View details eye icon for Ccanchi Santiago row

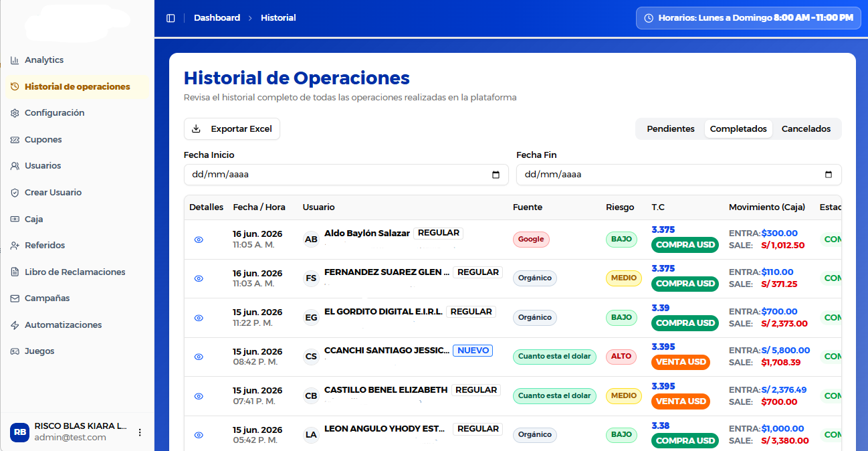click(x=199, y=357)
